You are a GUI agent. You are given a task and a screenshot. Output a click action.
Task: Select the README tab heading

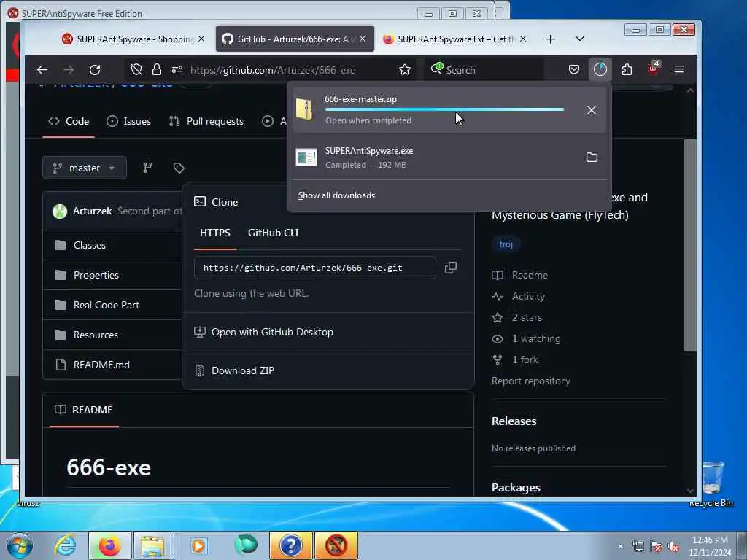[x=84, y=410]
